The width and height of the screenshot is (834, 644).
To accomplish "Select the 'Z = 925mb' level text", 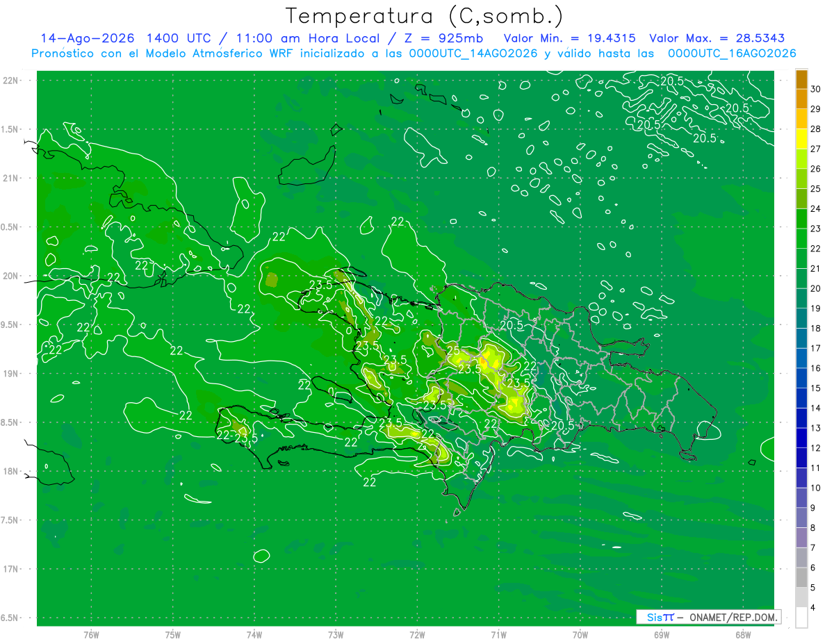I will (x=443, y=38).
